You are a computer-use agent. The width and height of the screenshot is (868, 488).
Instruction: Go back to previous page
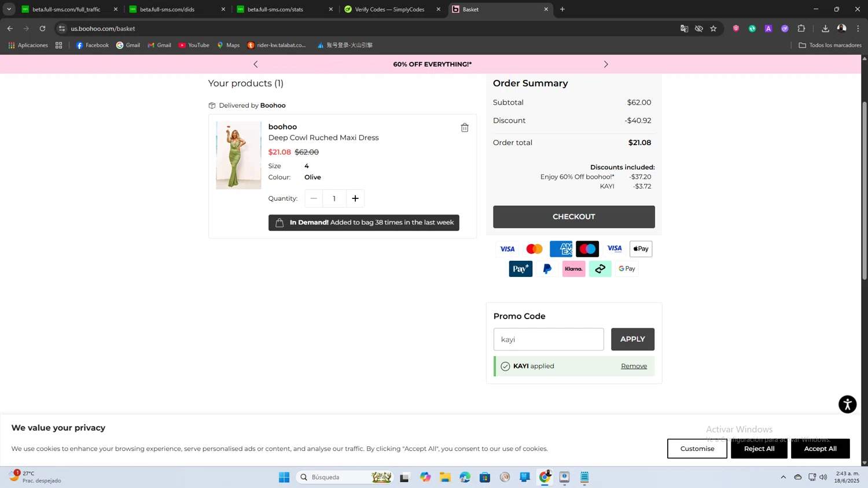[x=10, y=28]
